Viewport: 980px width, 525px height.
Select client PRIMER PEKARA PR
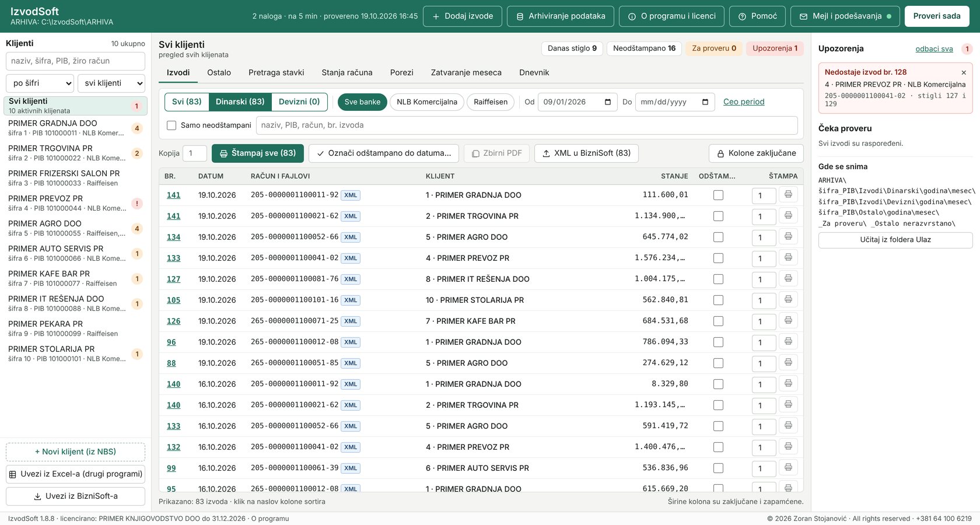click(75, 328)
